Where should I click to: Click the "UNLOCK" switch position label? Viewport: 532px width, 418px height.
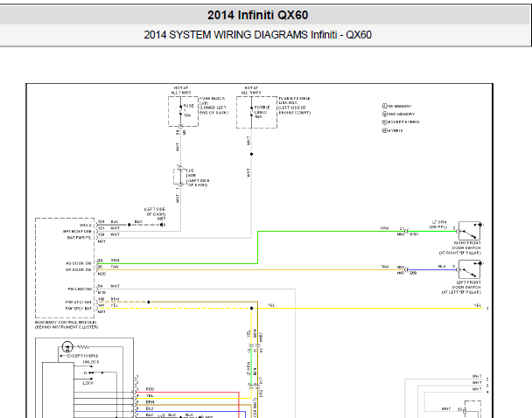coord(91,362)
